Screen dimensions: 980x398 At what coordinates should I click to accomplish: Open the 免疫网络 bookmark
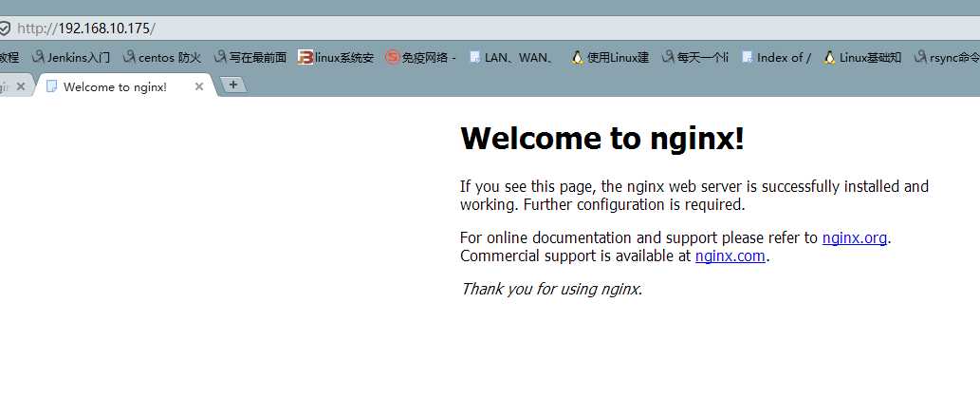(x=420, y=58)
